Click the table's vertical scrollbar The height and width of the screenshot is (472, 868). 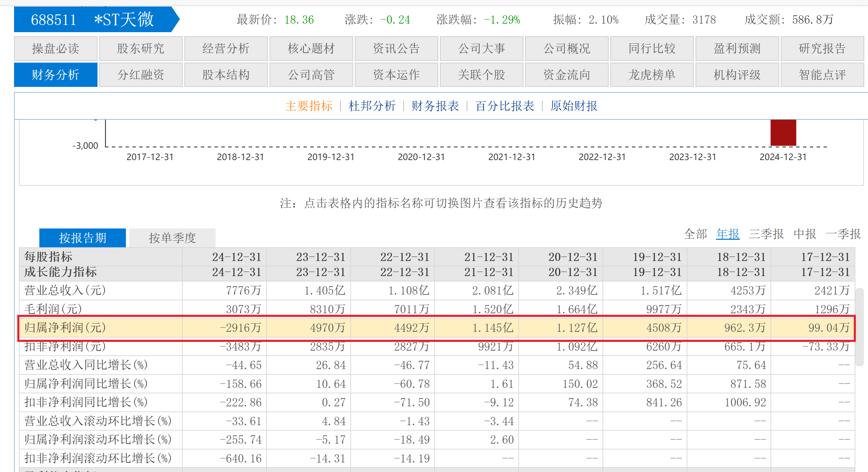(859, 327)
